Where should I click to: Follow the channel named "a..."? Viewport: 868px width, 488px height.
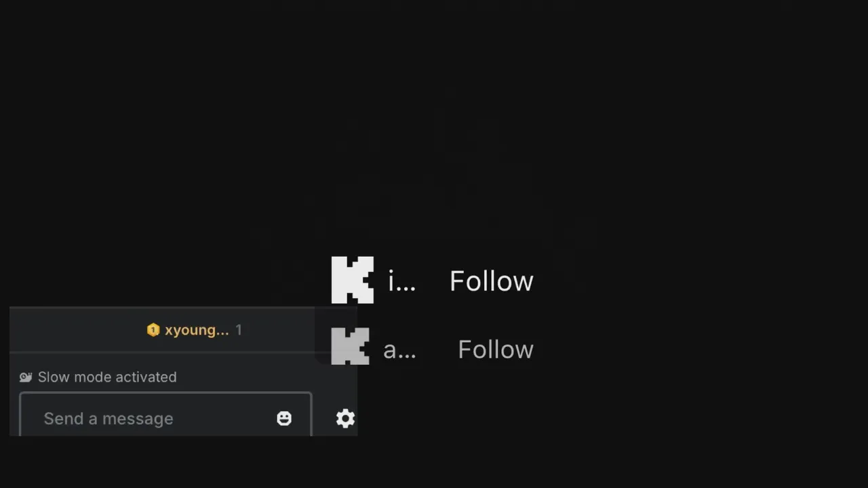(x=496, y=350)
